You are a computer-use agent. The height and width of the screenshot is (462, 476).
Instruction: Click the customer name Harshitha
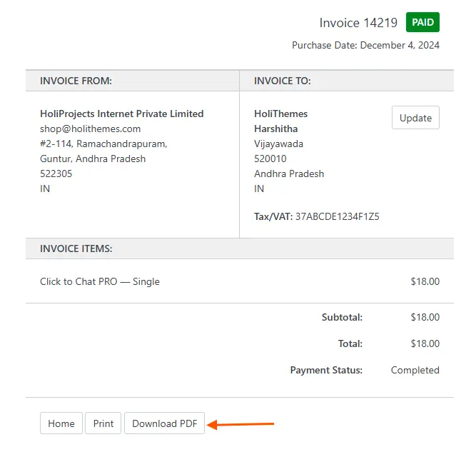[x=275, y=129]
